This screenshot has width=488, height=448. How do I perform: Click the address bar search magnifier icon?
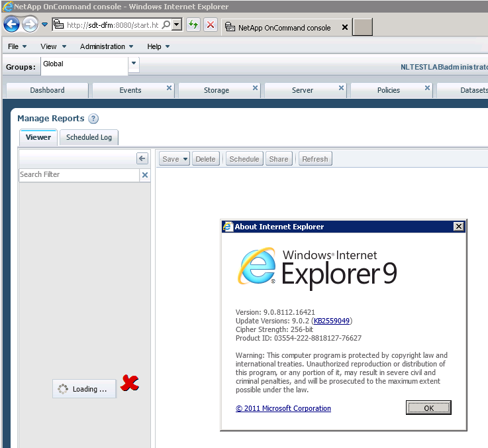(166, 25)
